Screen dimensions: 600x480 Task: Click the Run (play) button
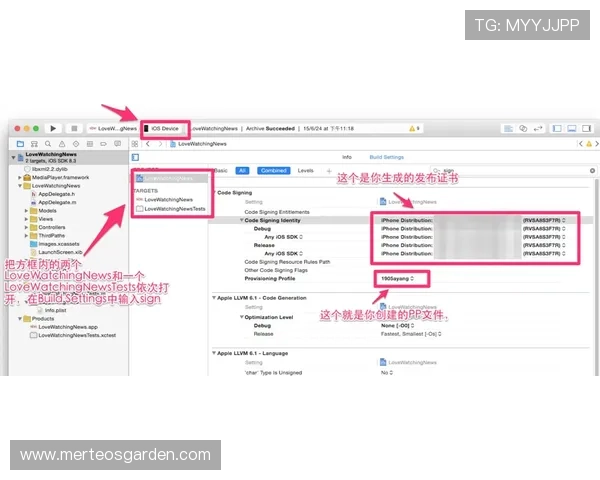point(53,129)
